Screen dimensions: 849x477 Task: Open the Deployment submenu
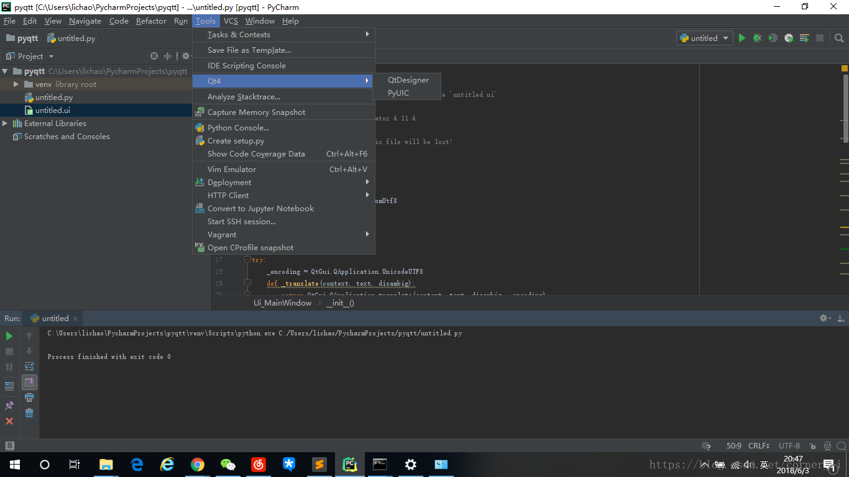click(284, 182)
